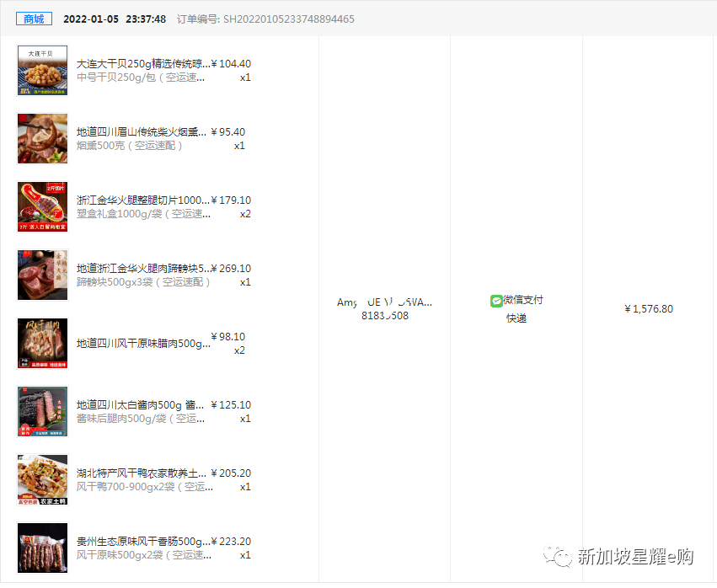The width and height of the screenshot is (717, 588).
Task: Open the 湖北特产风干鸭农家散养 product title
Action: tap(142, 473)
